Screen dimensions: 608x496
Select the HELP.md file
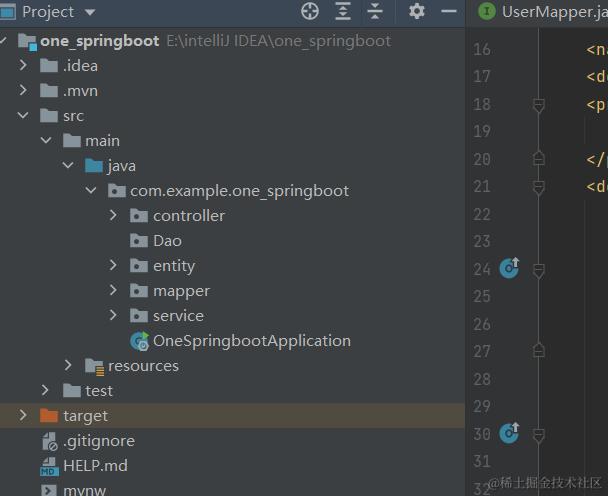pos(95,466)
